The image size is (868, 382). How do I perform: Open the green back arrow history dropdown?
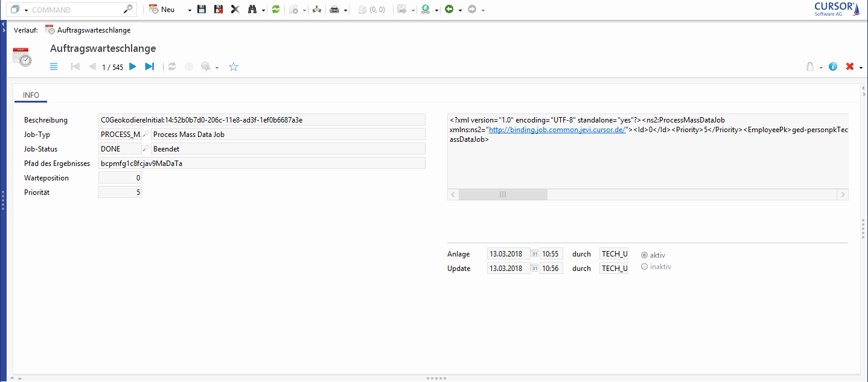click(460, 10)
